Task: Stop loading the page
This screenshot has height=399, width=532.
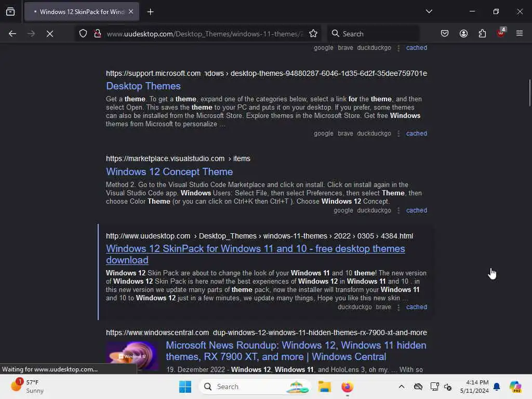Action: coord(50,34)
